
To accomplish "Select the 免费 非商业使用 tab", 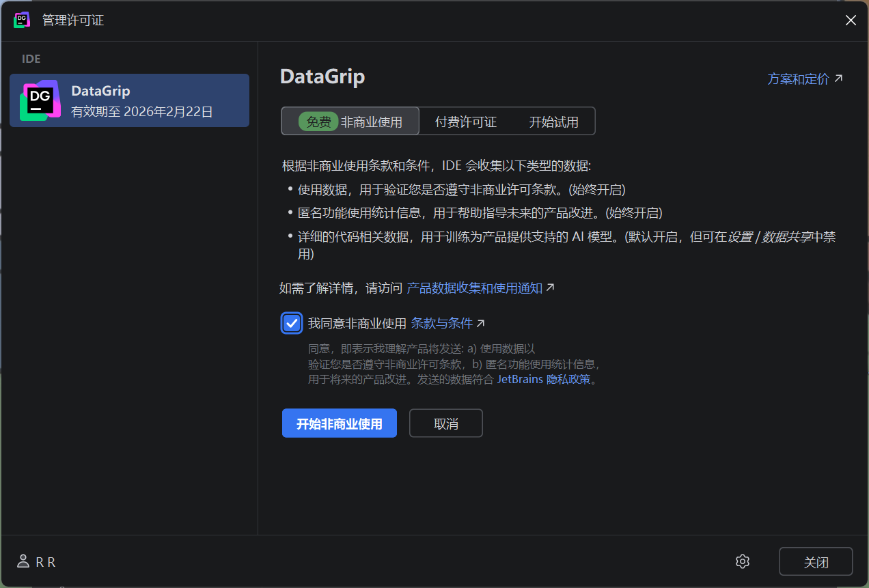I will click(x=350, y=122).
